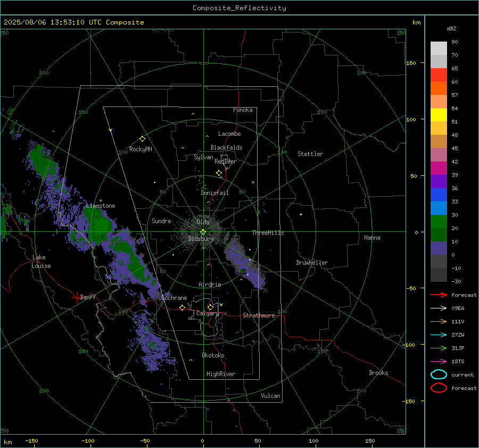Viewport: 479px width, 448px height.
Task: Click the Drumheller town label
Action: coord(312,263)
